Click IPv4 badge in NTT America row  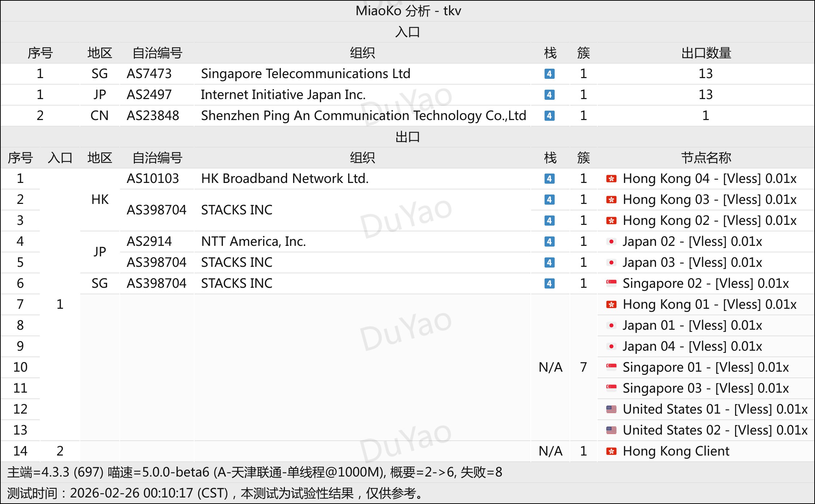coord(549,242)
